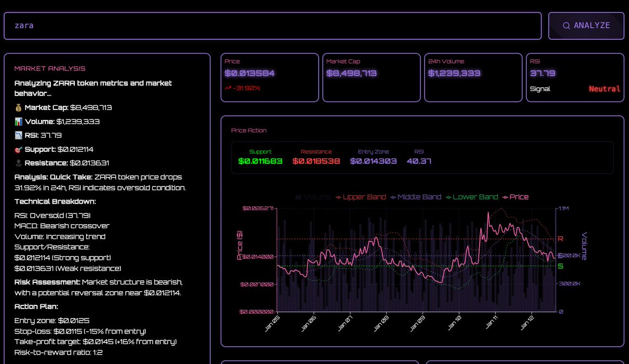Click the target emoji beside Support
The height and width of the screenshot is (364, 629).
click(18, 149)
